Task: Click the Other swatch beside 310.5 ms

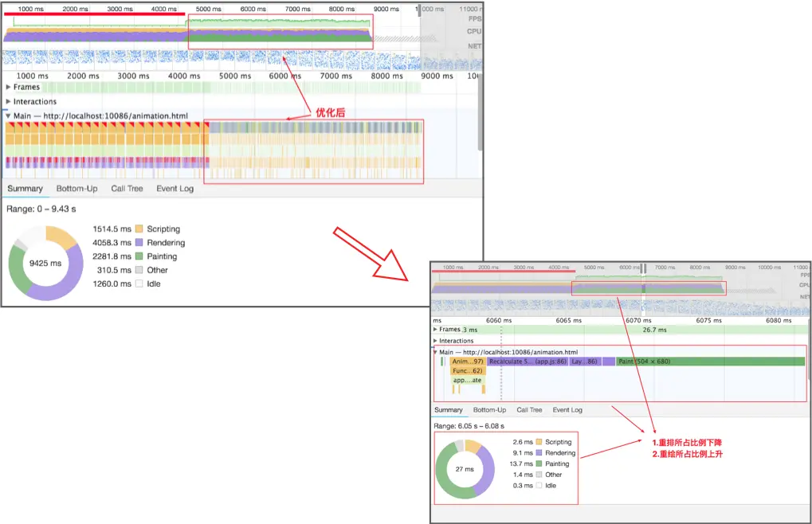Action: point(139,270)
